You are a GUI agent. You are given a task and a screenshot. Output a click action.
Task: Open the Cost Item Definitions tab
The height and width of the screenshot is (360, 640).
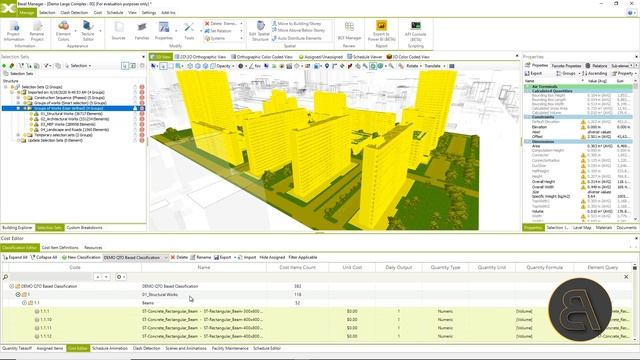click(x=60, y=248)
